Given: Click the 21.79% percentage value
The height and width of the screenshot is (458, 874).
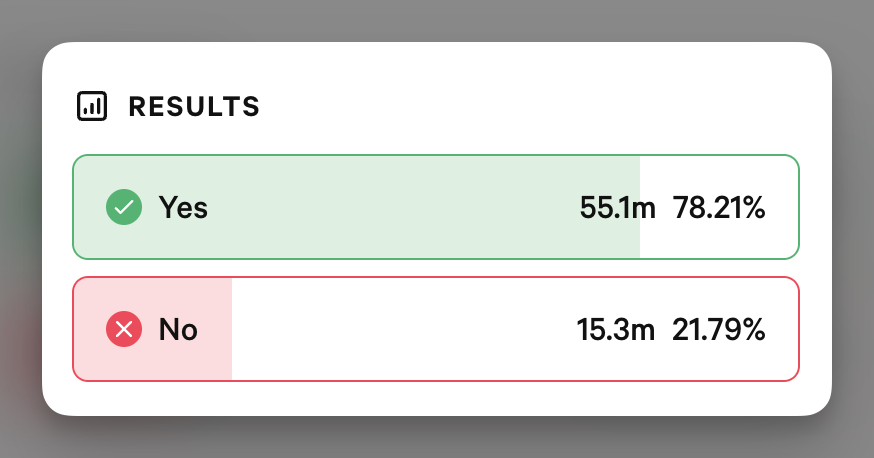Looking at the screenshot, I should pyautogui.click(x=718, y=329).
